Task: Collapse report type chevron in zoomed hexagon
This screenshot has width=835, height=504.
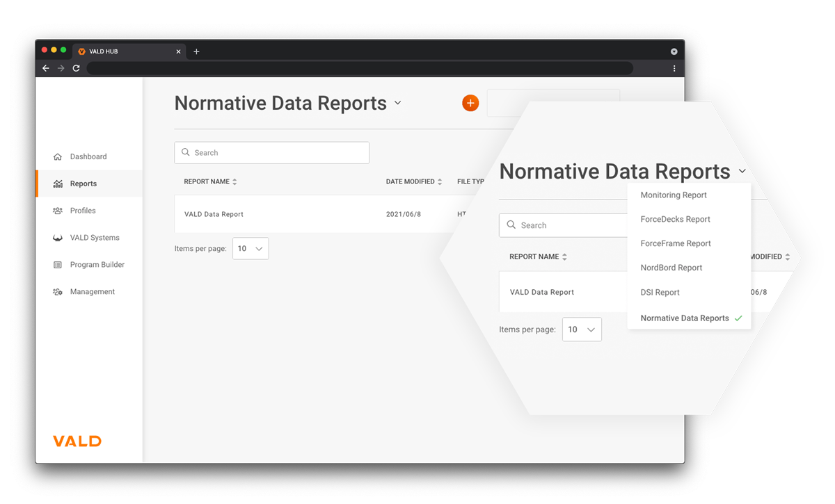Action: coord(742,171)
